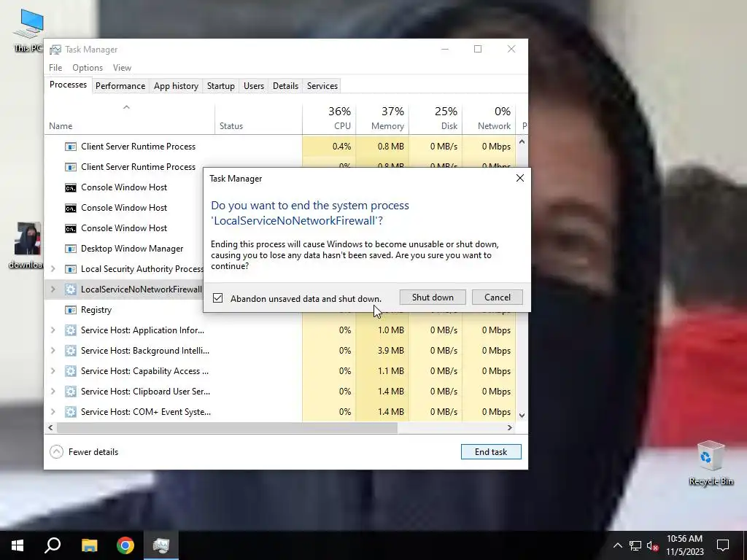Sort by the Memory column header

(382, 119)
